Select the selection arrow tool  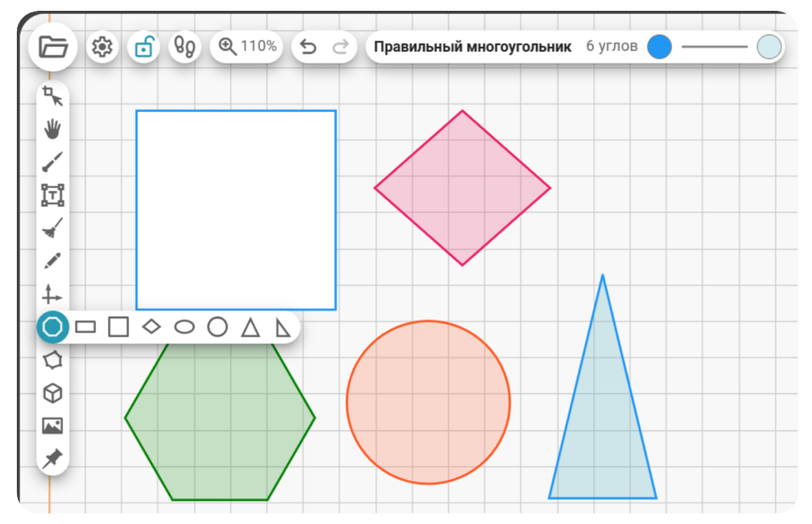click(x=53, y=96)
